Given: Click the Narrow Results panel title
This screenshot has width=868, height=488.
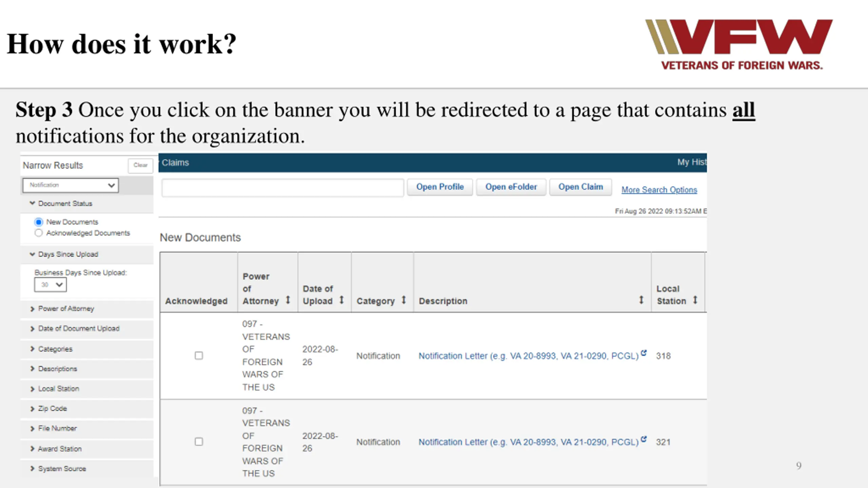Looking at the screenshot, I should tap(53, 165).
